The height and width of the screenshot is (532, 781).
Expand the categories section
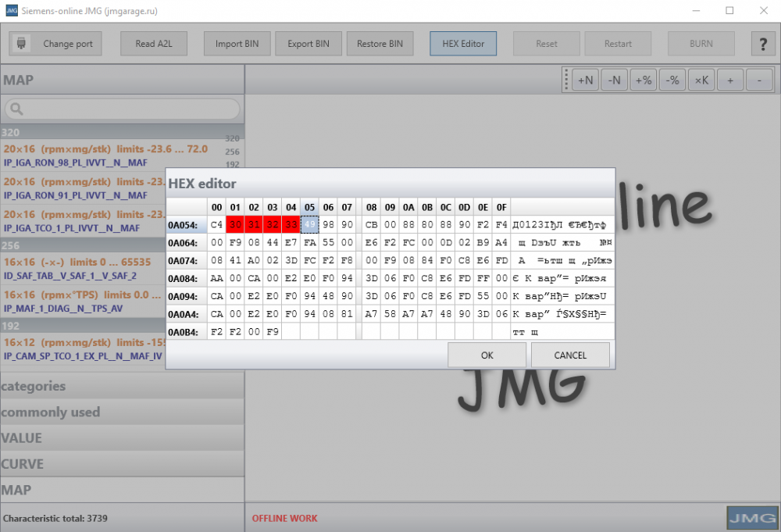point(122,386)
